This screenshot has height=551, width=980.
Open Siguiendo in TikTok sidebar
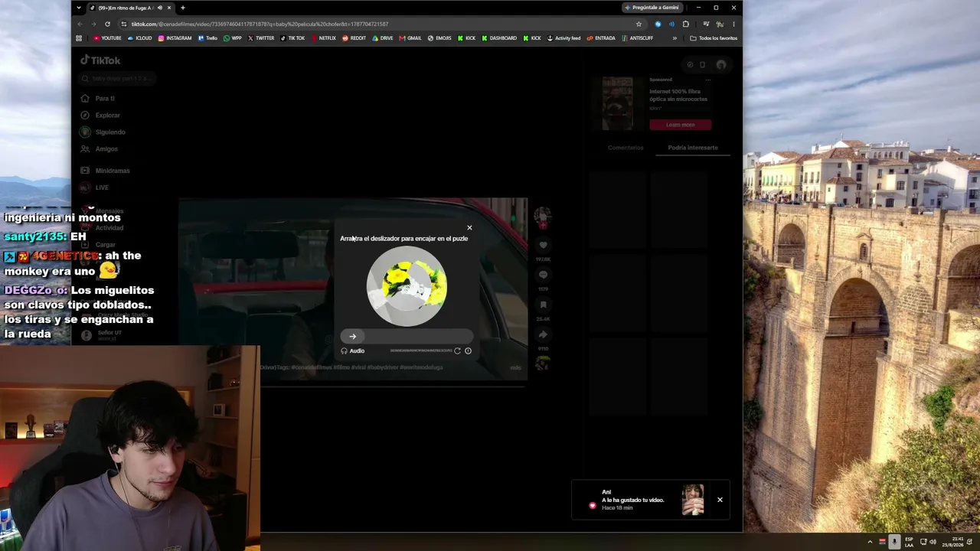103,132
